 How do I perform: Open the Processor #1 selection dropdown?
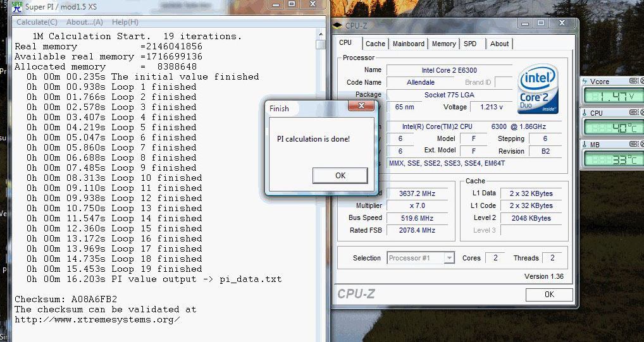coord(421,258)
